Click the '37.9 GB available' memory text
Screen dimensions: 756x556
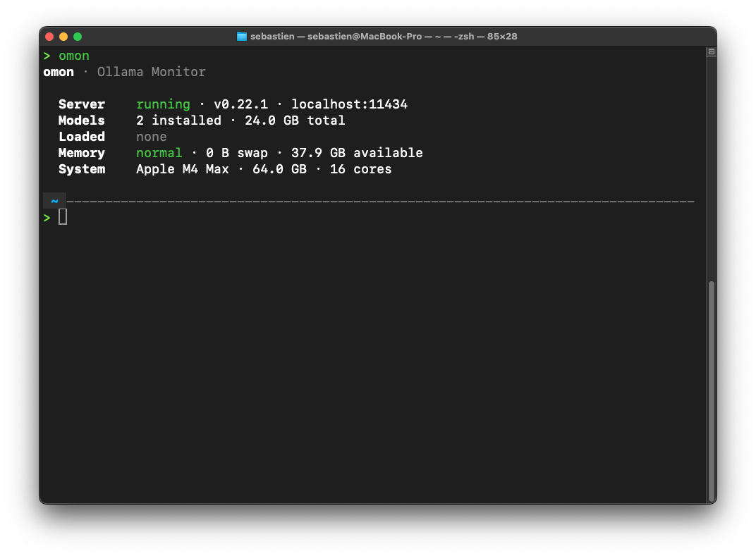357,153
